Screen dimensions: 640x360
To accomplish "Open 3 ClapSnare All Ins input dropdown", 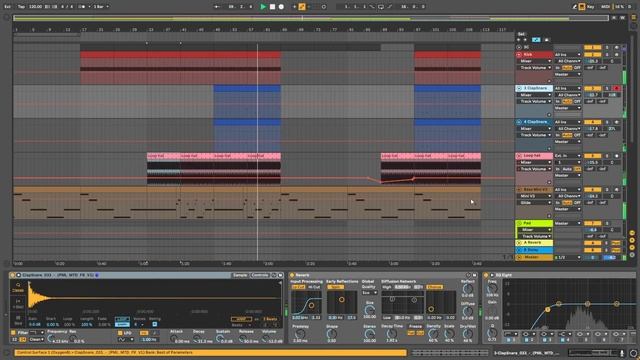I will (x=567, y=88).
